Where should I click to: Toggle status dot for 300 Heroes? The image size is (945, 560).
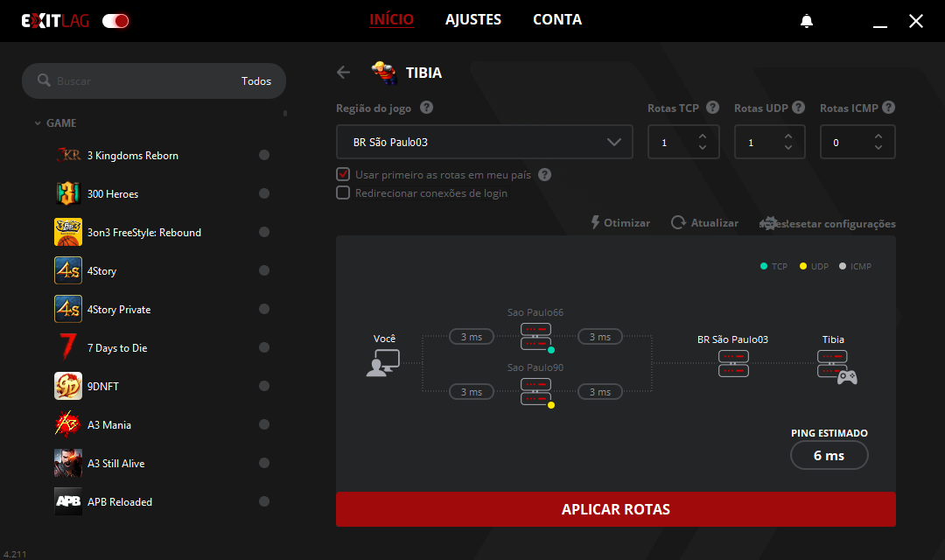tap(264, 193)
